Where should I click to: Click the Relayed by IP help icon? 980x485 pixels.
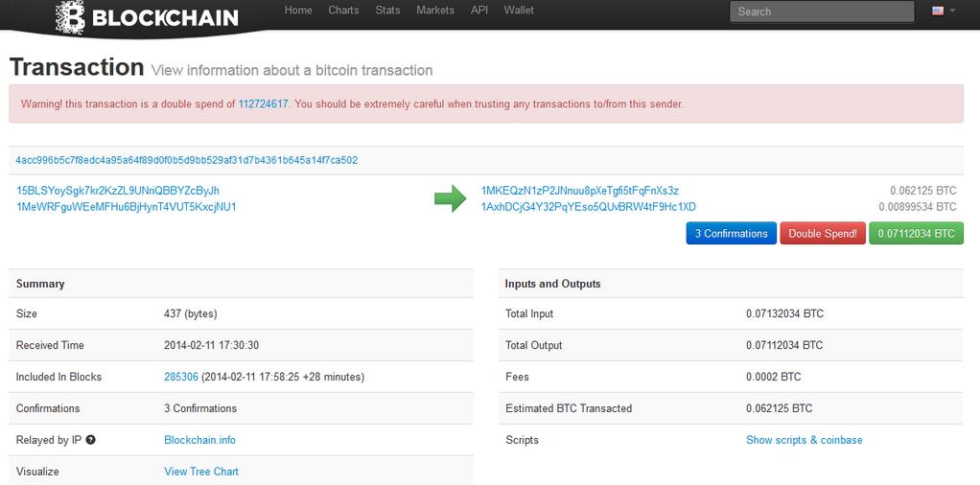click(91, 440)
